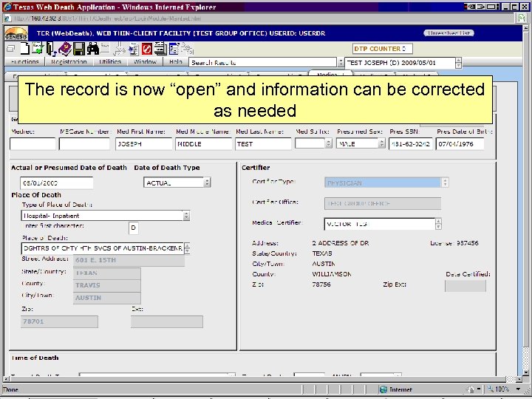Click the Med Middle Name field
This screenshot has width=532, height=399.
204,144
